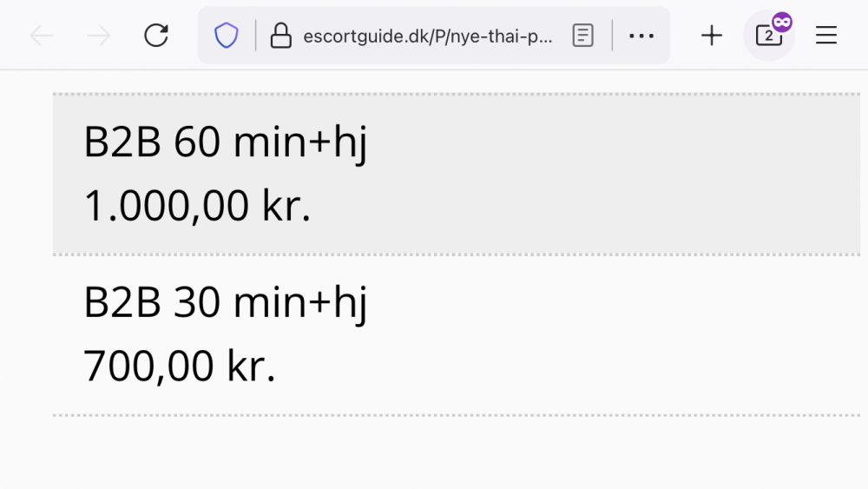Open the tracking protection shield panel
This screenshot has height=489, width=868.
click(227, 36)
